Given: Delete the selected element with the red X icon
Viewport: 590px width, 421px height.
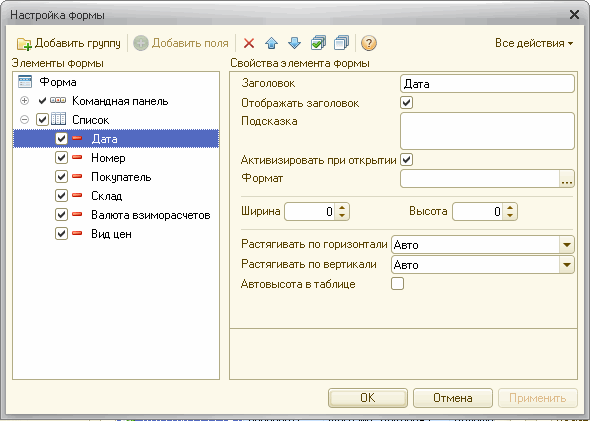Looking at the screenshot, I should pos(249,43).
